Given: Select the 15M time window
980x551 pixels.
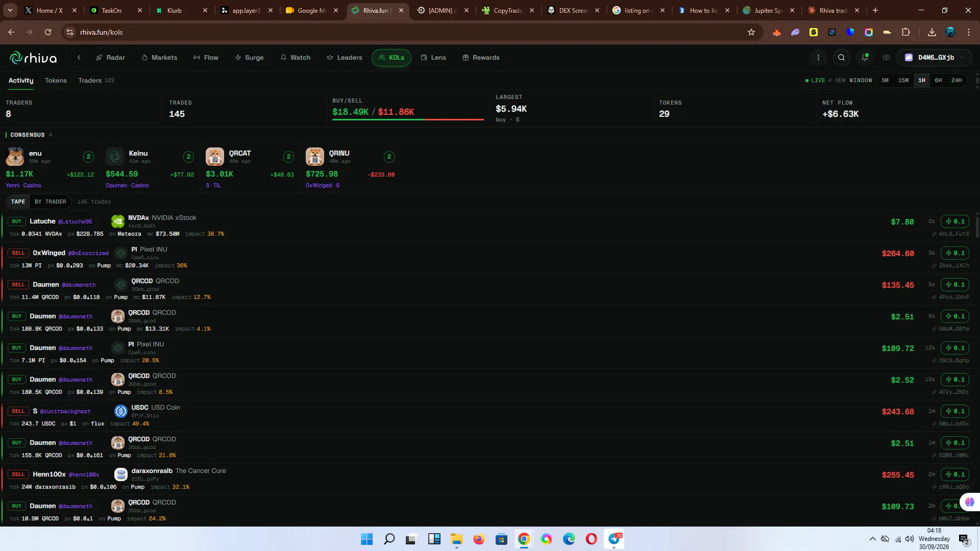Looking at the screenshot, I should [x=903, y=81].
